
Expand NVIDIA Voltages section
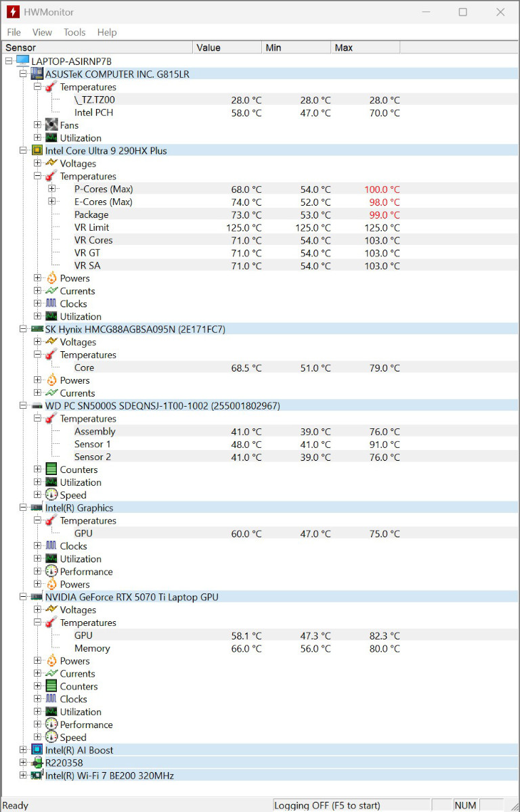(38, 610)
